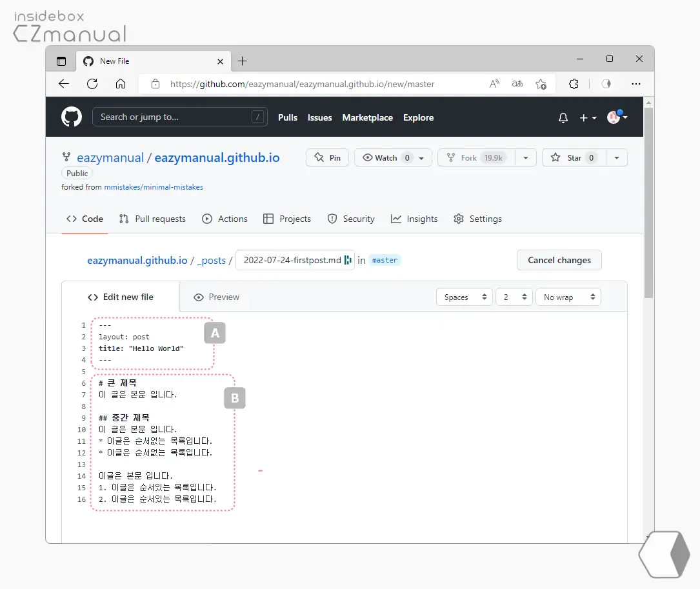Screen dimensions: 700x589
Task: View site info lock icon
Action: tap(155, 84)
